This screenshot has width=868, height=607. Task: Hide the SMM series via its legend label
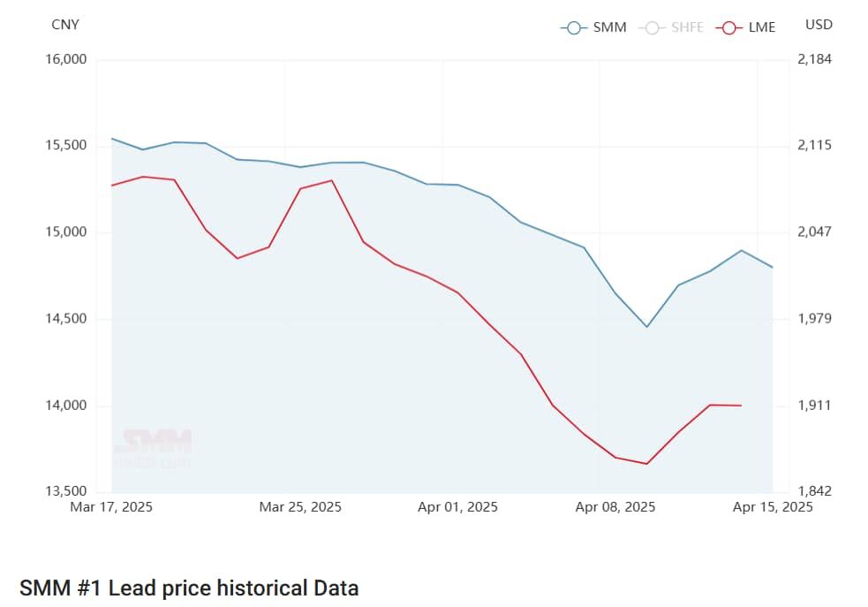click(609, 27)
